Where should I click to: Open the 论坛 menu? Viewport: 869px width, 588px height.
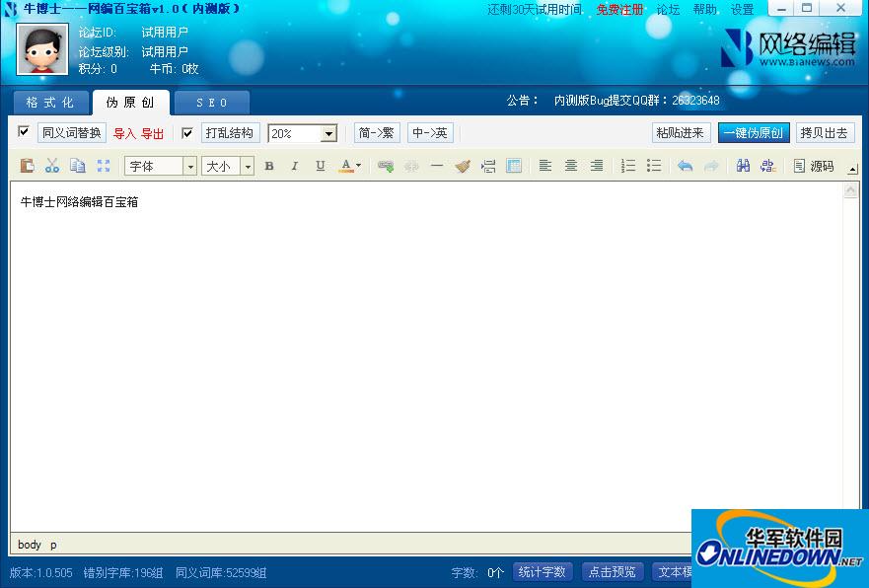[668, 9]
